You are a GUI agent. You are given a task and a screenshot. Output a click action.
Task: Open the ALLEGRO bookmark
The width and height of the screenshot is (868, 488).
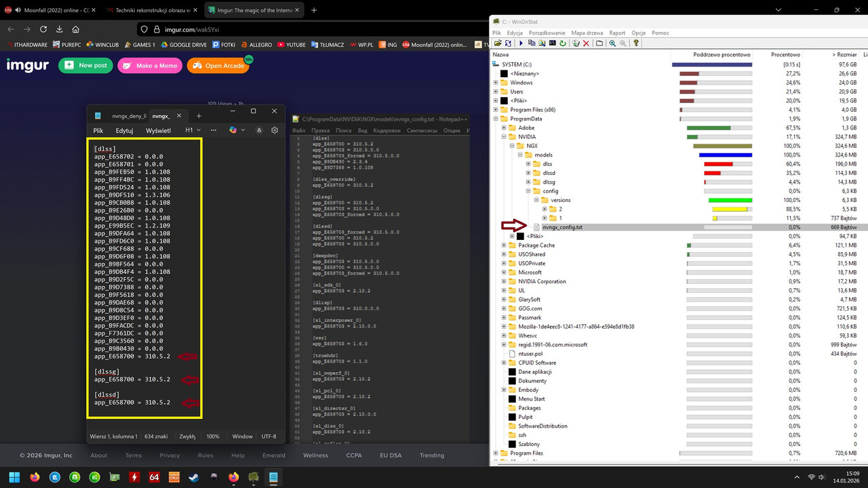pyautogui.click(x=256, y=45)
